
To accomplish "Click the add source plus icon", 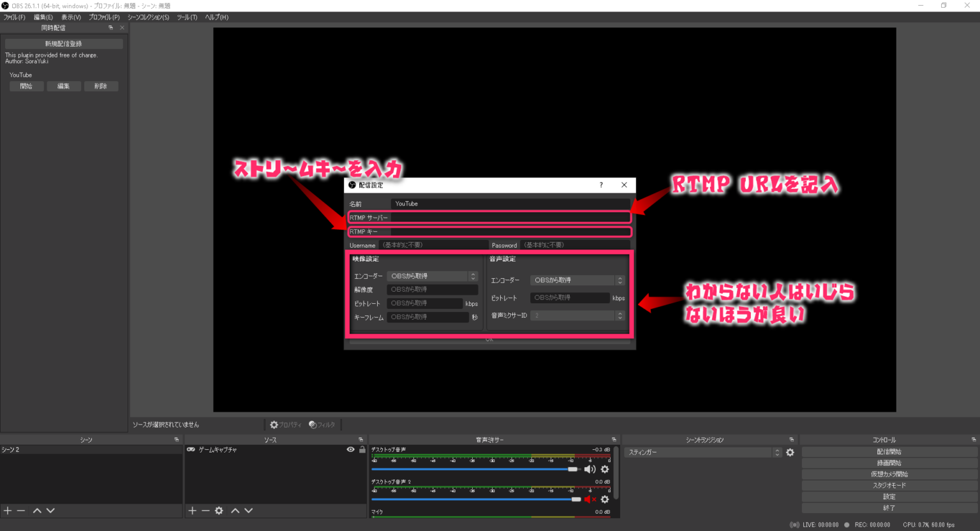I will (x=192, y=510).
